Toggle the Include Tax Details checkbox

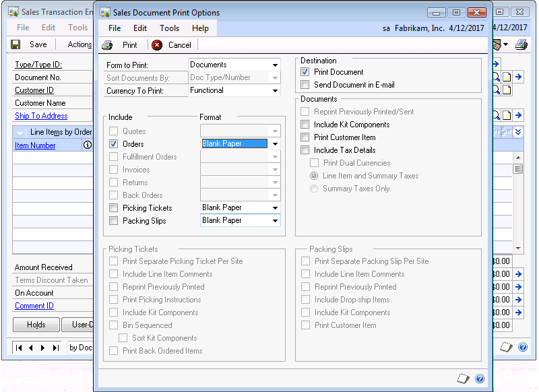305,150
